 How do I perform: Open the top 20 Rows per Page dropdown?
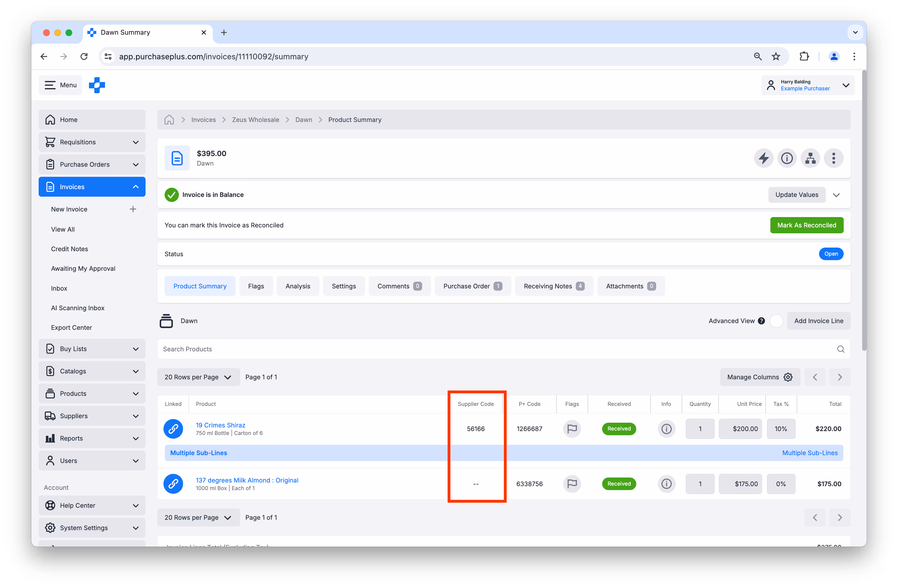[x=198, y=377]
